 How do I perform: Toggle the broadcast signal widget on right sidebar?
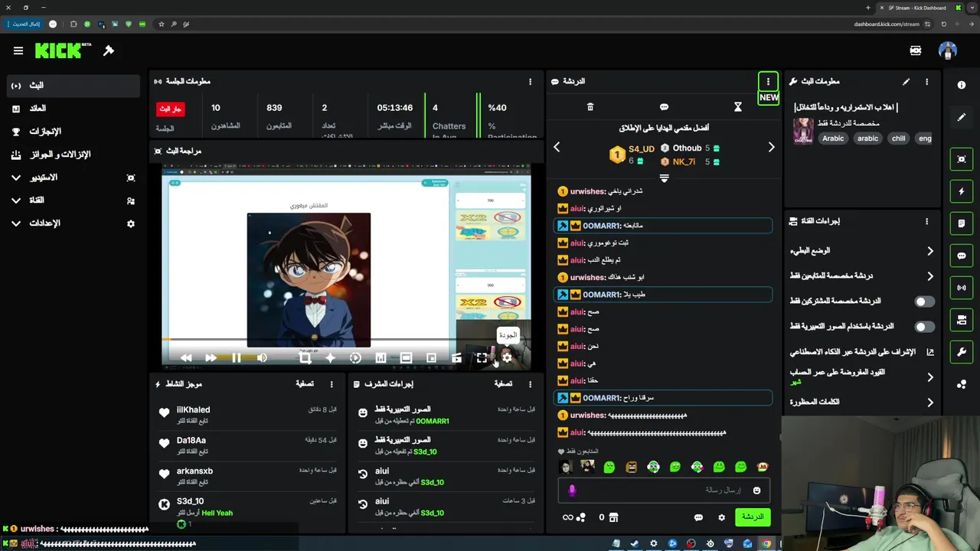point(962,288)
